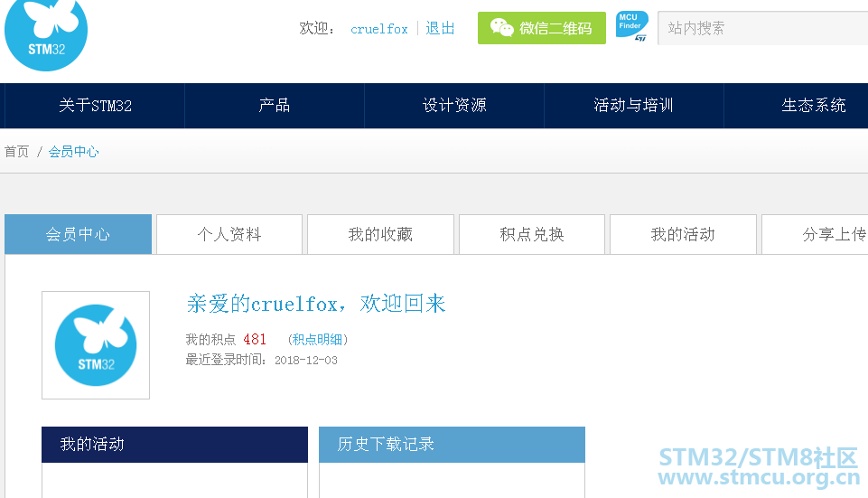Click the 会员中心 breadcrumb link

(x=74, y=152)
